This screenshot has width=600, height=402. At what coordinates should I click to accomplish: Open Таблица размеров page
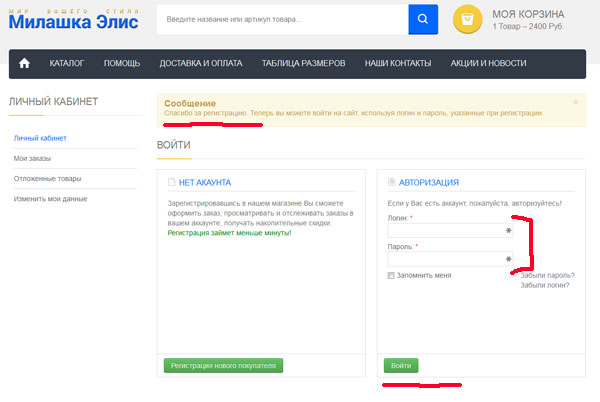303,63
